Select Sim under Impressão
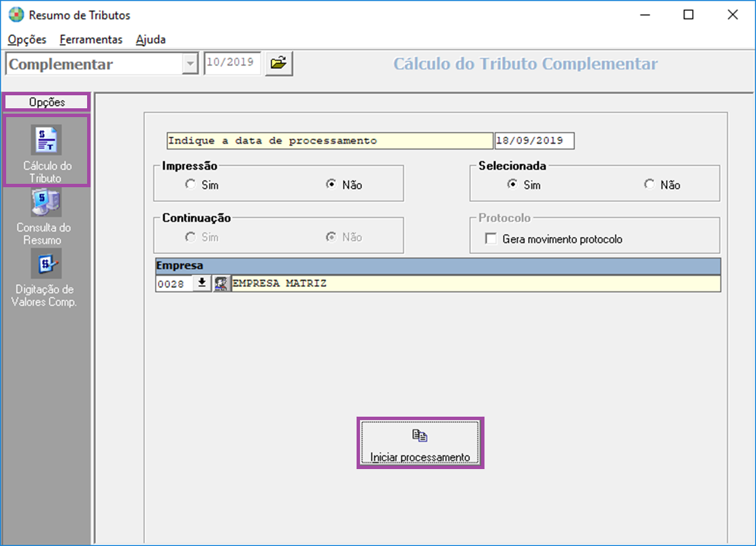 click(x=191, y=184)
